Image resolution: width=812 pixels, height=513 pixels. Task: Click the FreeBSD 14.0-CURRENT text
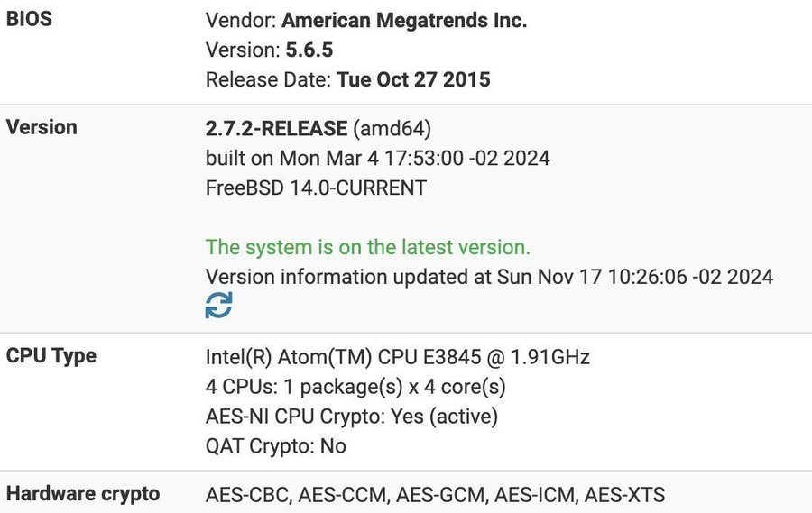(x=316, y=188)
